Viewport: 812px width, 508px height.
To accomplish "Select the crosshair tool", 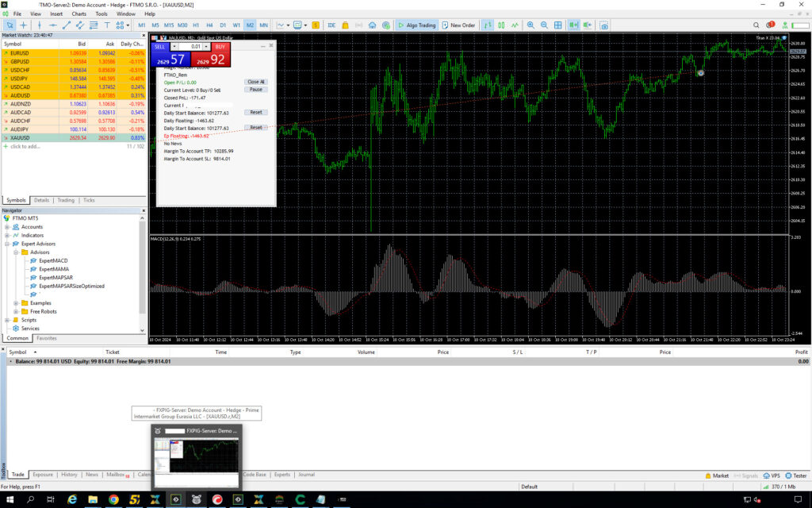I will click(x=23, y=25).
